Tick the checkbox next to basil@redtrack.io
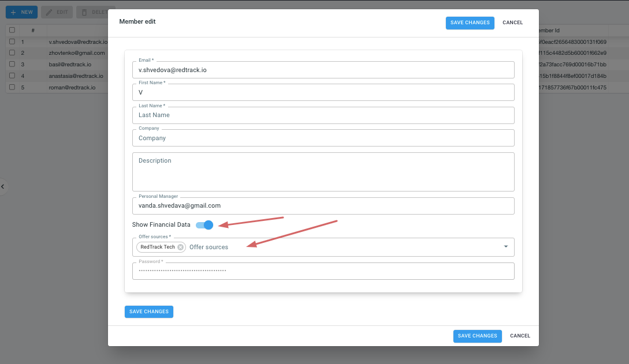 point(12,64)
